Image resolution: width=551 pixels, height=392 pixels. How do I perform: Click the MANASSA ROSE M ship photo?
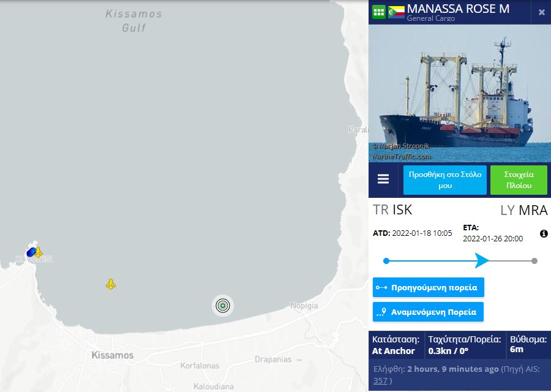tap(460, 93)
